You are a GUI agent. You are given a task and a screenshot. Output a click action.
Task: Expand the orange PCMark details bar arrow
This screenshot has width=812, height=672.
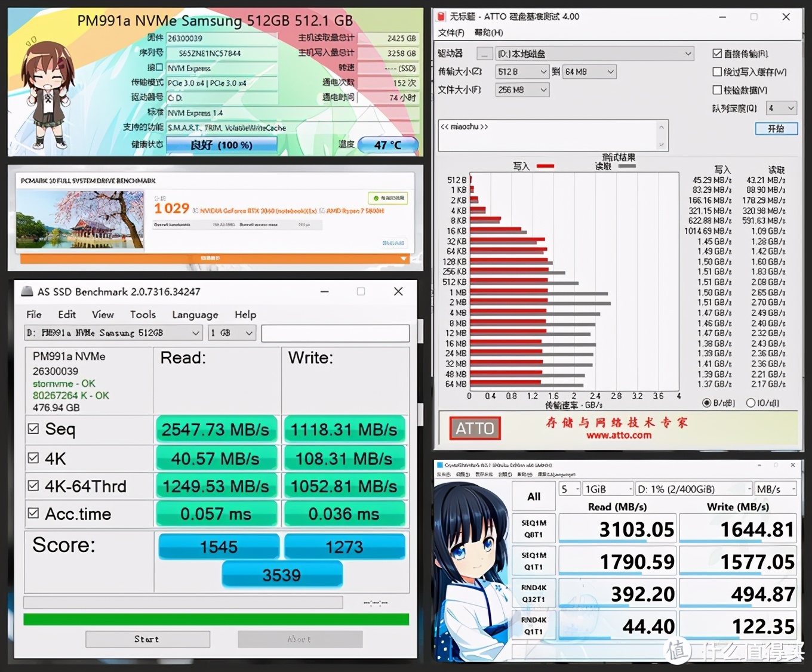pos(404,258)
